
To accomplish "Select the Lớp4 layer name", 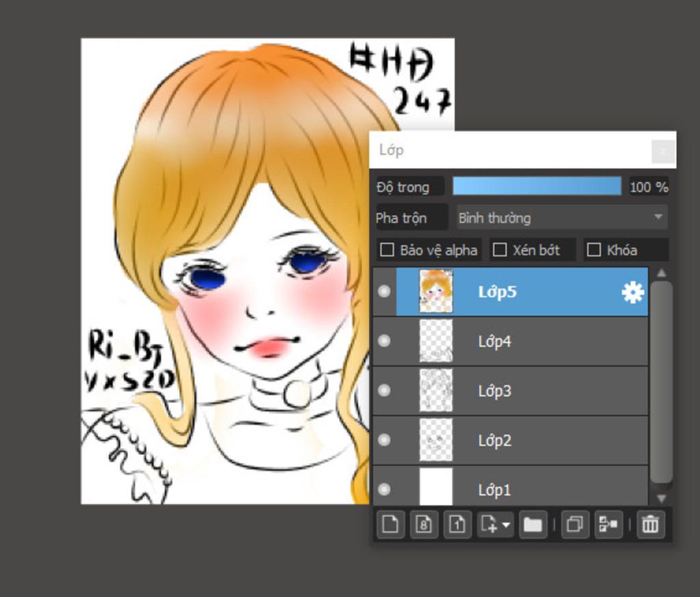I will (494, 342).
